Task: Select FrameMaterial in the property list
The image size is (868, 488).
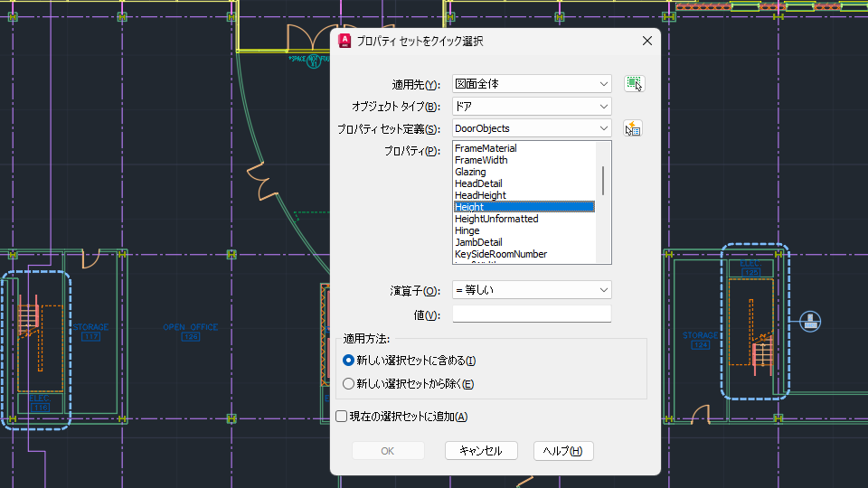Action: (x=524, y=148)
